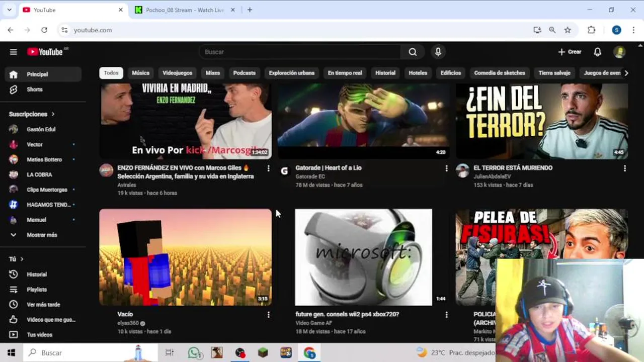Select the Comedia de sketches chip

(x=500, y=73)
